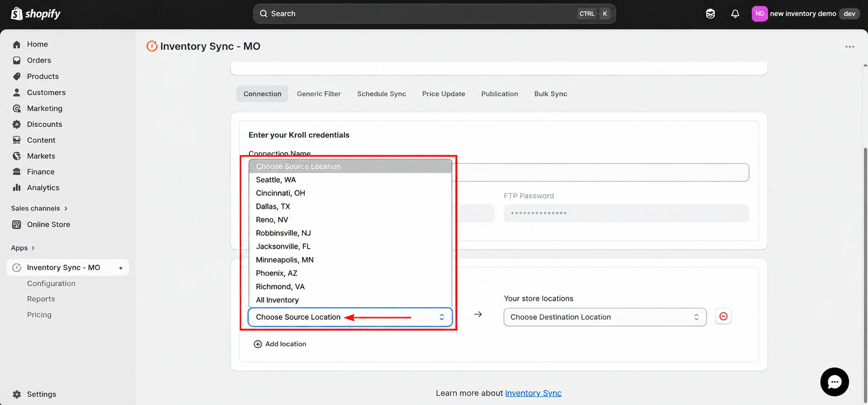The image size is (868, 405).
Task: Click the Inventory Sync app logo in header
Action: coord(152,46)
